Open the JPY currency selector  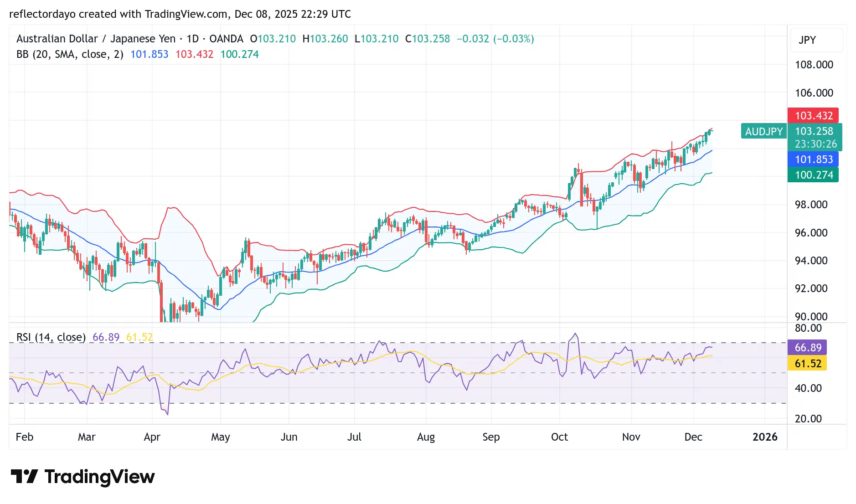[x=807, y=40]
